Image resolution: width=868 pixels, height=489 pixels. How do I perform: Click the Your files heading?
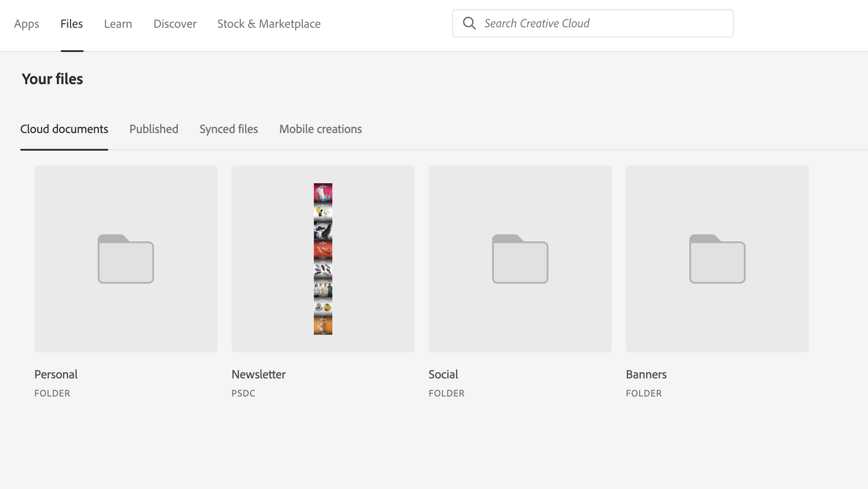[x=52, y=79]
